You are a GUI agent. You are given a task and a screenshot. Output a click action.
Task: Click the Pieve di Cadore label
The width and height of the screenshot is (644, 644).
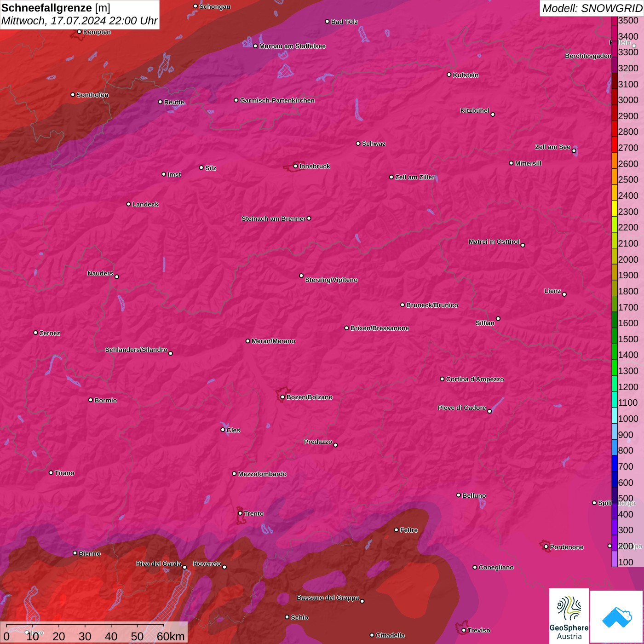click(462, 408)
